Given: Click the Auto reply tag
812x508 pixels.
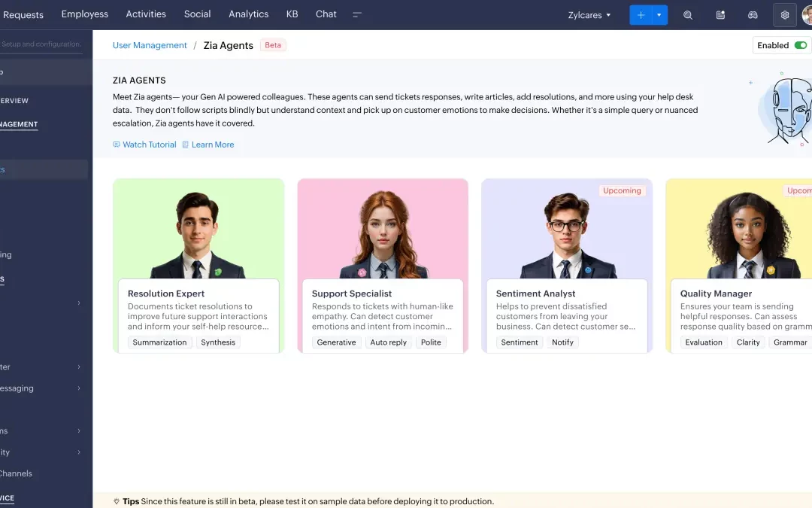Looking at the screenshot, I should point(389,342).
